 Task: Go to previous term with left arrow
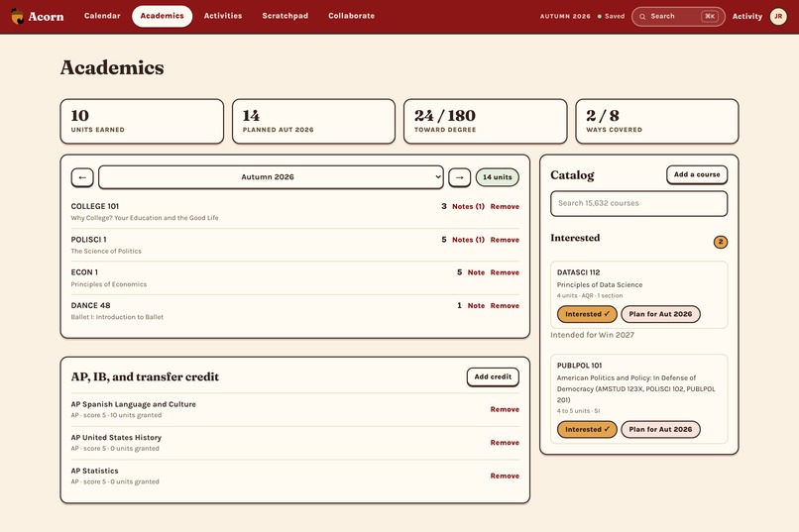(x=82, y=177)
